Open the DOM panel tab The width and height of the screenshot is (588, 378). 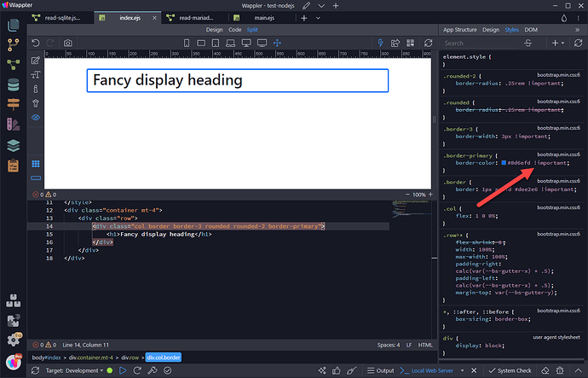pyautogui.click(x=531, y=30)
